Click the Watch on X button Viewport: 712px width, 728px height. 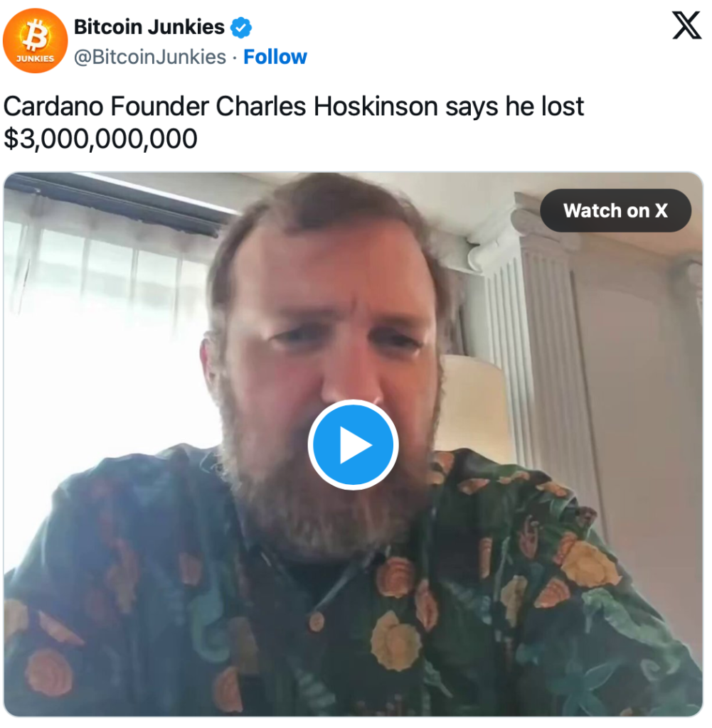[x=615, y=210]
